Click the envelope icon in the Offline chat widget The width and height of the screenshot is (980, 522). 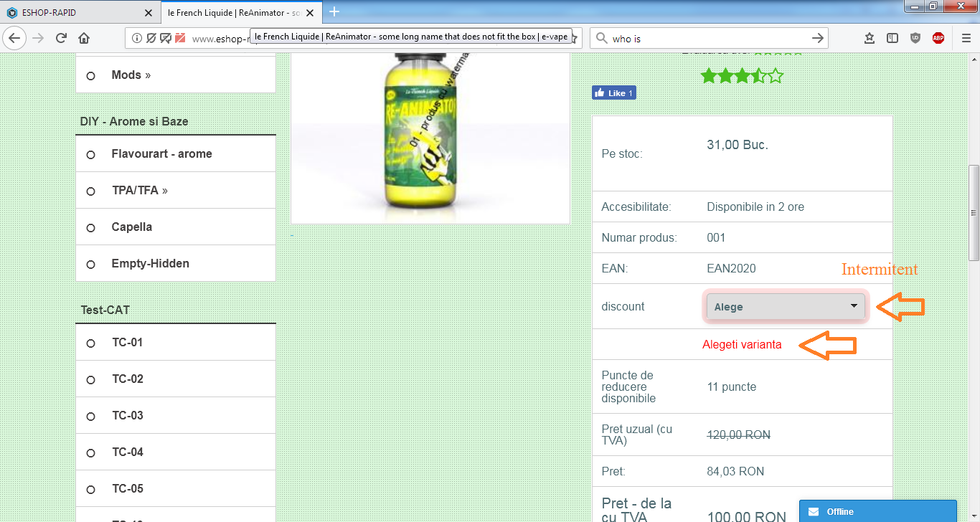(813, 512)
